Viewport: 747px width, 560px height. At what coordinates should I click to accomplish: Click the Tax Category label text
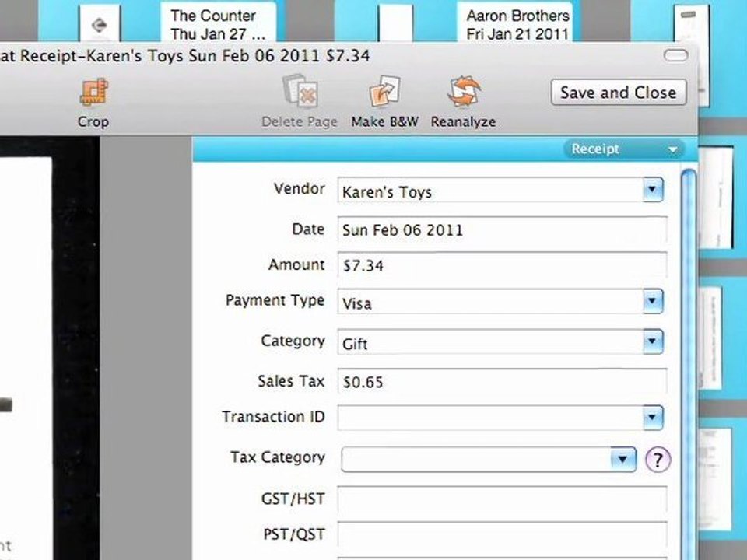coord(278,457)
